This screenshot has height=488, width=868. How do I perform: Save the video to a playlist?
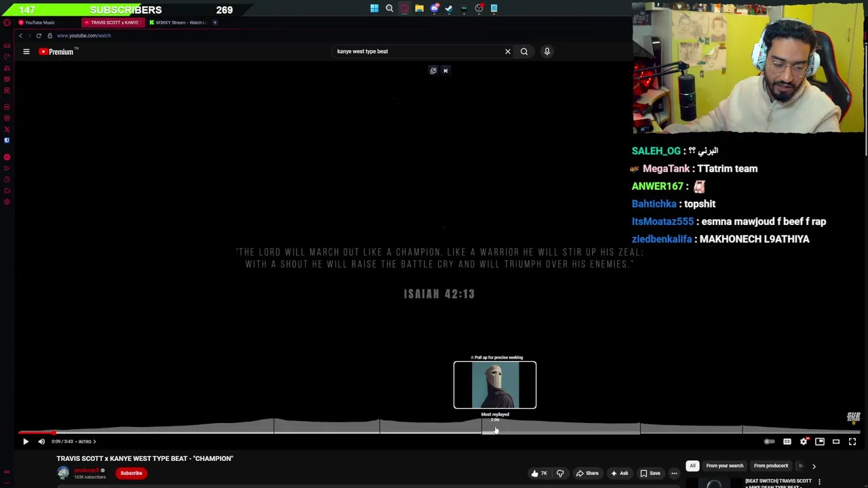coord(650,473)
